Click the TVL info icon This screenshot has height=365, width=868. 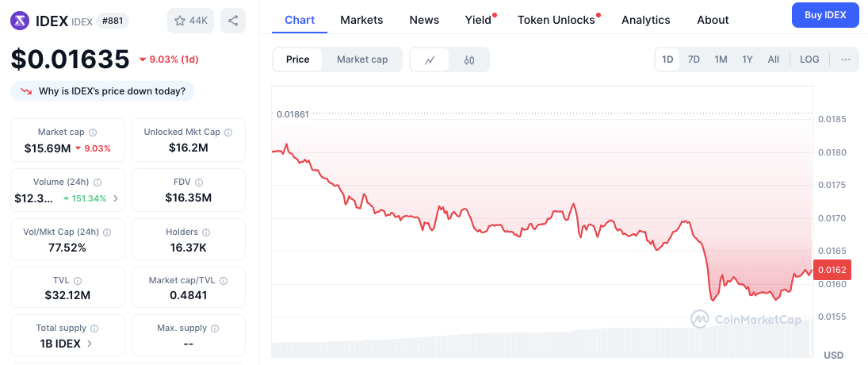coord(78,281)
